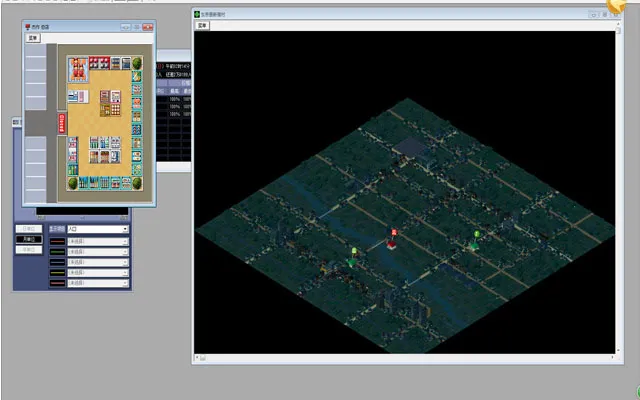
Task: Click the green icon in the map window title bar
Action: pos(199,16)
